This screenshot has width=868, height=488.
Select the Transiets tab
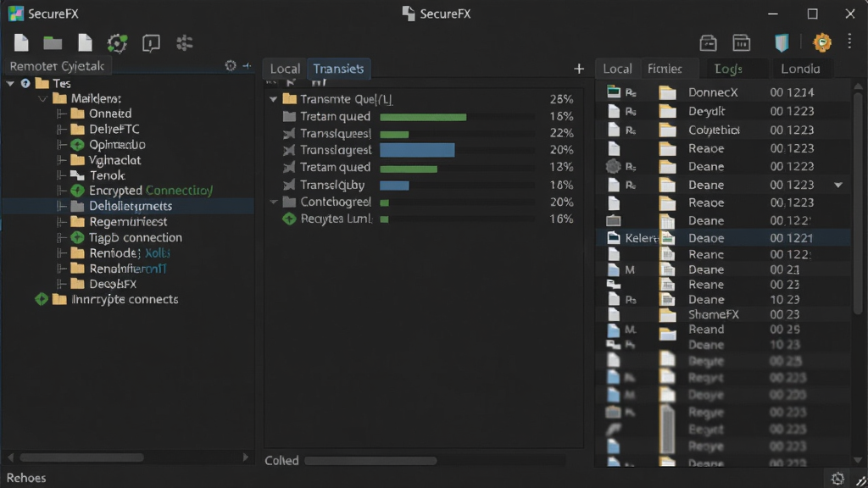[338, 69]
